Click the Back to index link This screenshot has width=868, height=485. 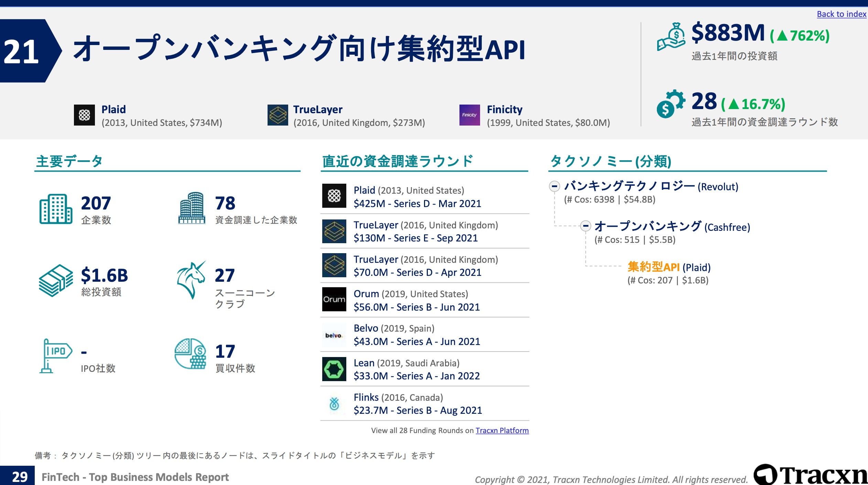tap(841, 14)
